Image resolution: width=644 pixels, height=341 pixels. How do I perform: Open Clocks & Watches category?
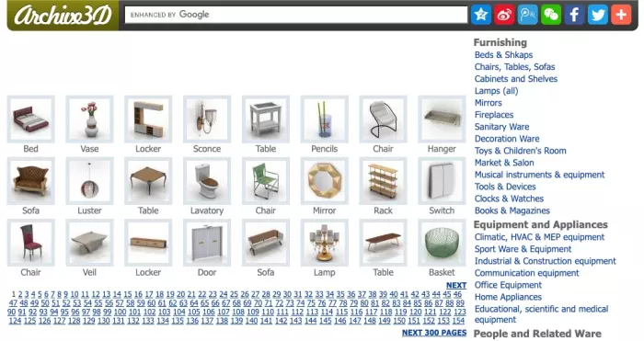tap(509, 199)
